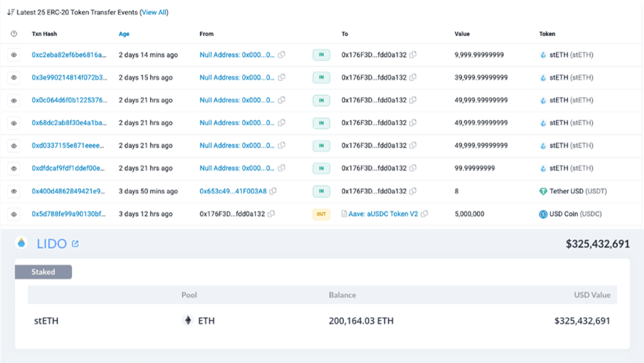Image resolution: width=644 pixels, height=363 pixels.
Task: Select the Staked tab
Action: click(x=43, y=272)
